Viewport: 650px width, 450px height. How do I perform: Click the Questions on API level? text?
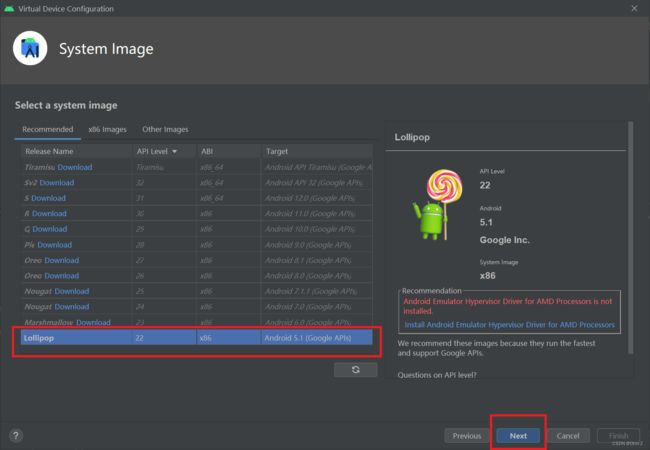tap(437, 375)
